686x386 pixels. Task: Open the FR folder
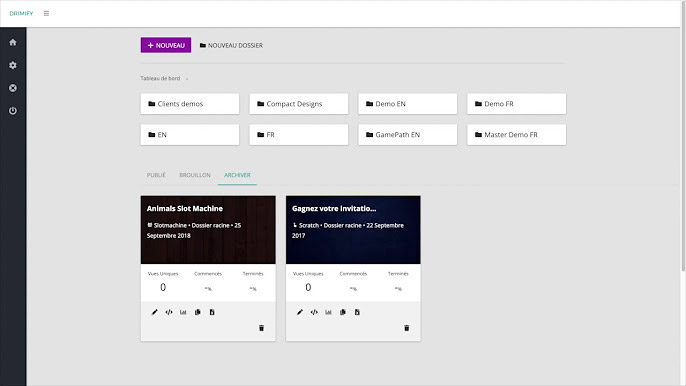coord(299,135)
